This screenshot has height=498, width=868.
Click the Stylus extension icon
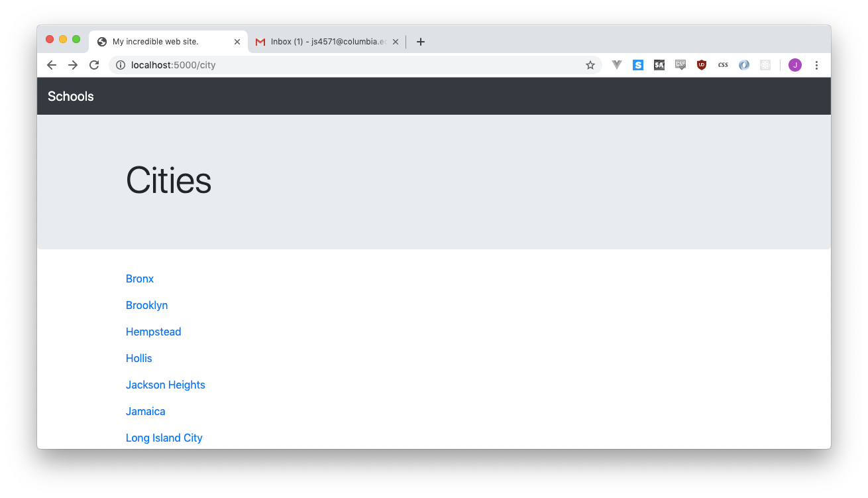(638, 65)
